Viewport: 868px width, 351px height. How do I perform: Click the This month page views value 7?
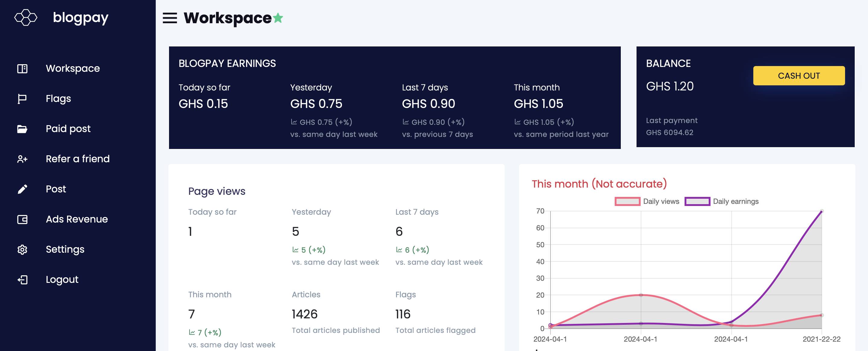pos(191,314)
